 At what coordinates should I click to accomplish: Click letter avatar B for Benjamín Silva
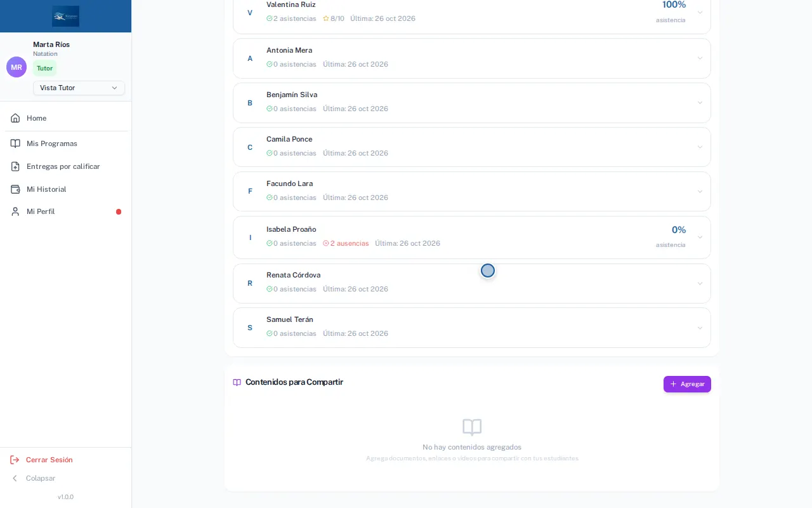click(x=250, y=103)
